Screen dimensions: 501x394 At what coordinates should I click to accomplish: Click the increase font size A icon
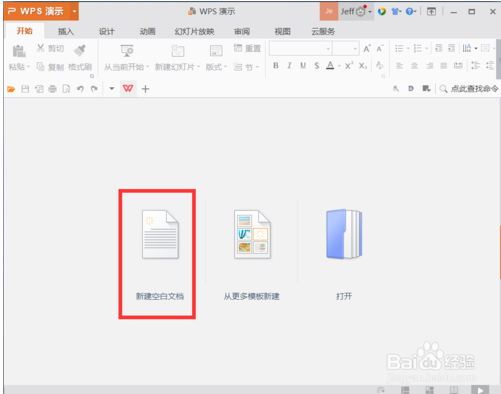click(x=367, y=49)
